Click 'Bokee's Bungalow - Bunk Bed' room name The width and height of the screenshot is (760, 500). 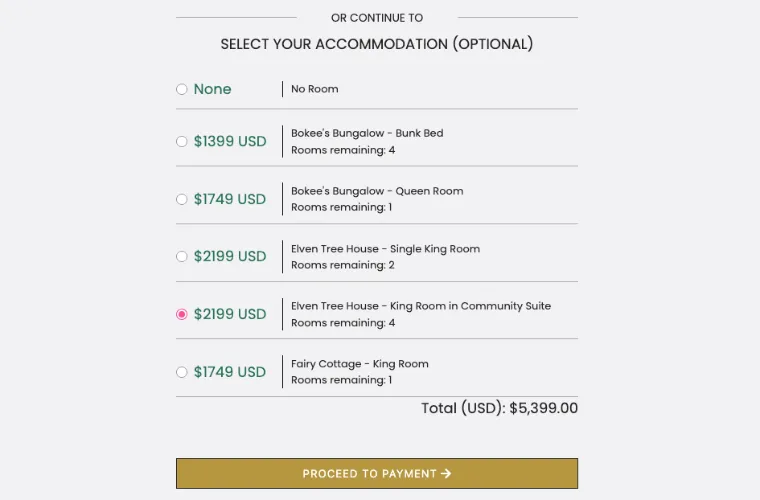click(367, 133)
